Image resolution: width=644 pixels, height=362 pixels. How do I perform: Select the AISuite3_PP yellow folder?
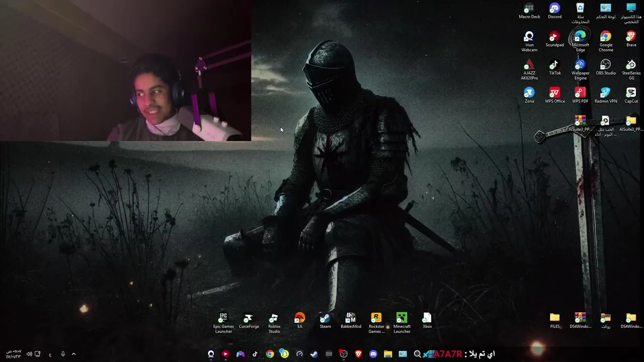[x=631, y=124]
